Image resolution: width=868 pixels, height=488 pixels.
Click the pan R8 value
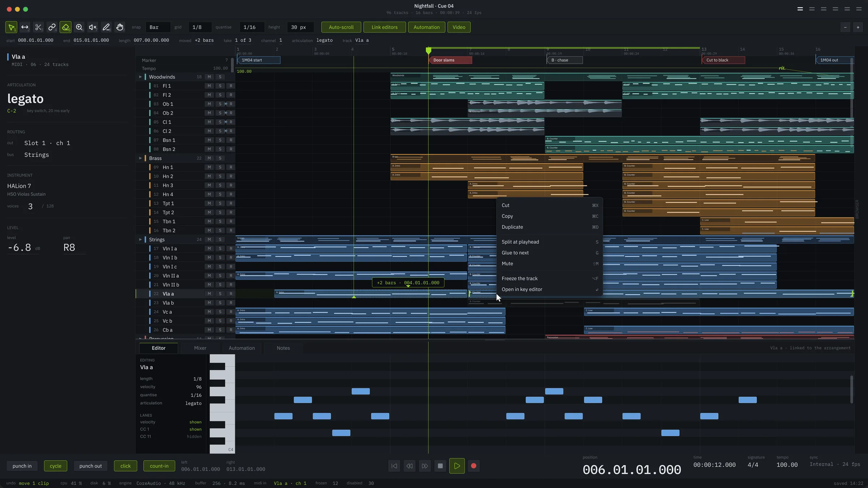69,248
